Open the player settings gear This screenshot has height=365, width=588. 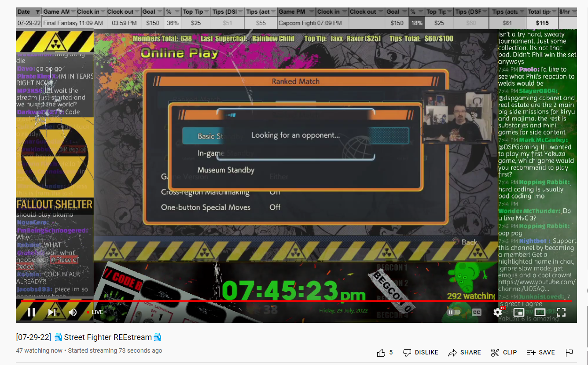pos(498,312)
